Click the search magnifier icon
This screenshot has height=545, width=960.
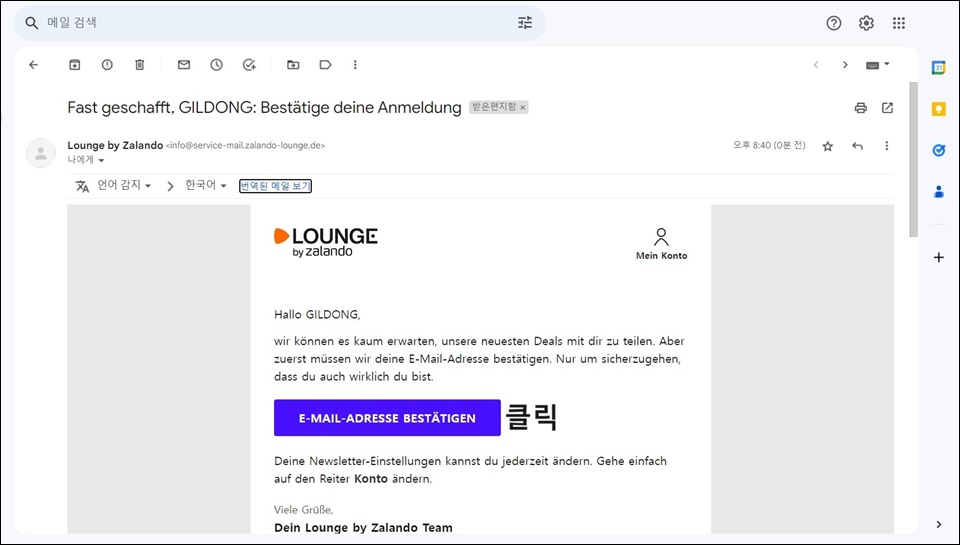[31, 23]
